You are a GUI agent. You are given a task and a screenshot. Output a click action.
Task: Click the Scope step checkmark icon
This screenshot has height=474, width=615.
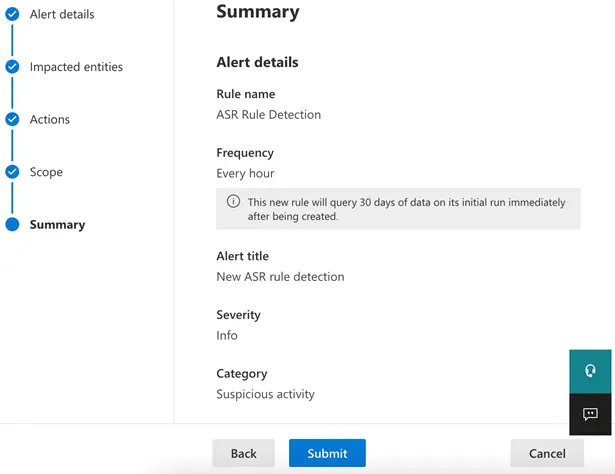tap(12, 172)
